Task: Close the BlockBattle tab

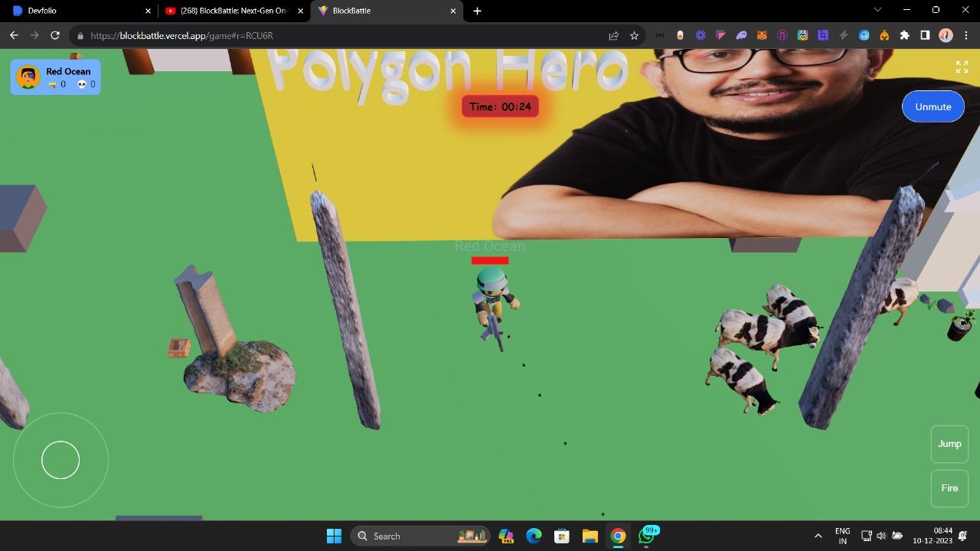Action: [x=453, y=11]
